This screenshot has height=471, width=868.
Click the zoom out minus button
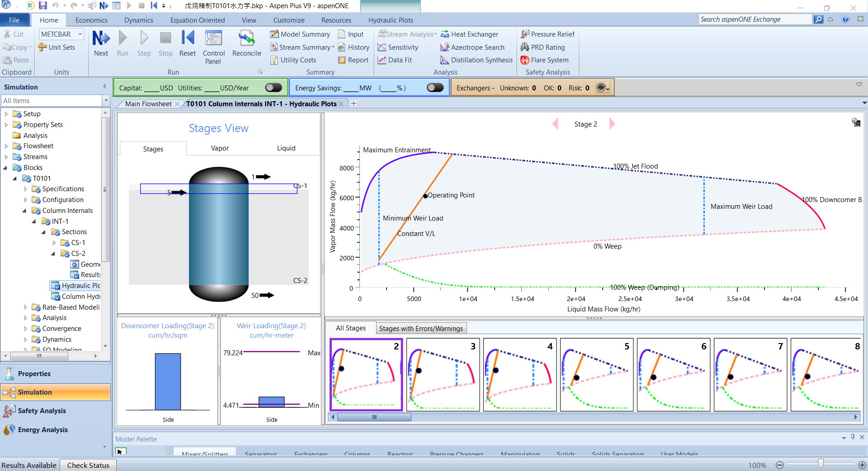[780, 465]
